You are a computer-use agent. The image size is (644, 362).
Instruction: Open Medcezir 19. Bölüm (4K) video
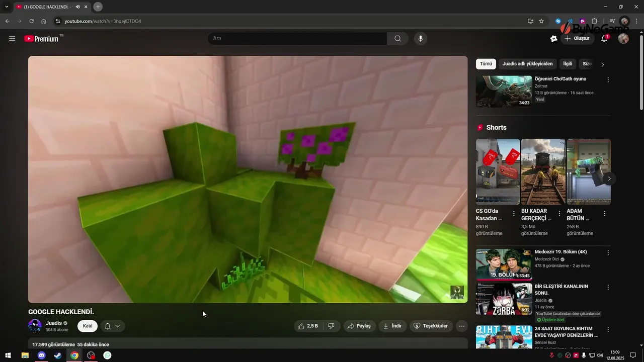tap(504, 264)
